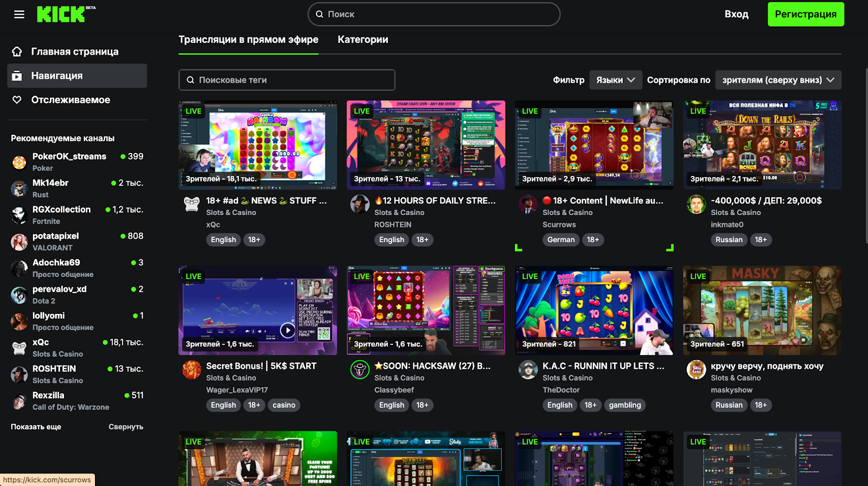Open lollyomi channel avatar
This screenshot has width=868, height=486.
20,321
